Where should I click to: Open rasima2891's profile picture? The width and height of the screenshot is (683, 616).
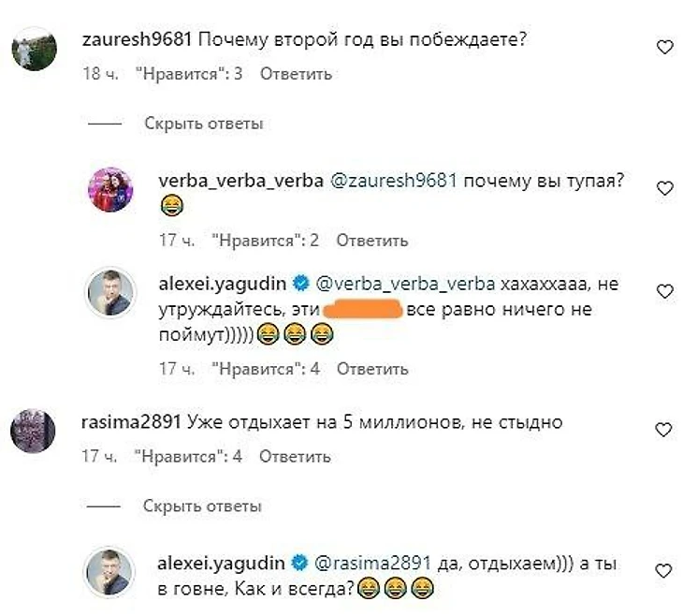pyautogui.click(x=33, y=431)
